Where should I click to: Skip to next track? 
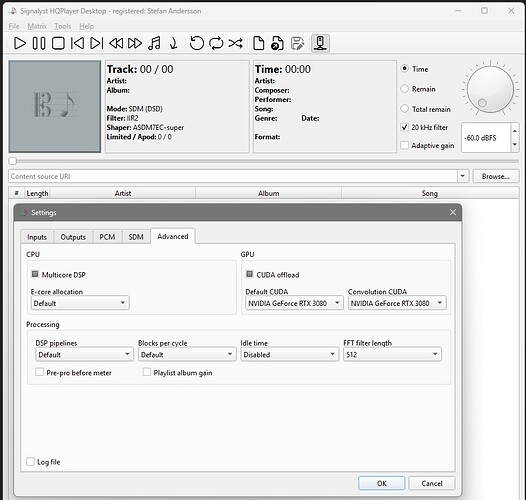(97, 43)
